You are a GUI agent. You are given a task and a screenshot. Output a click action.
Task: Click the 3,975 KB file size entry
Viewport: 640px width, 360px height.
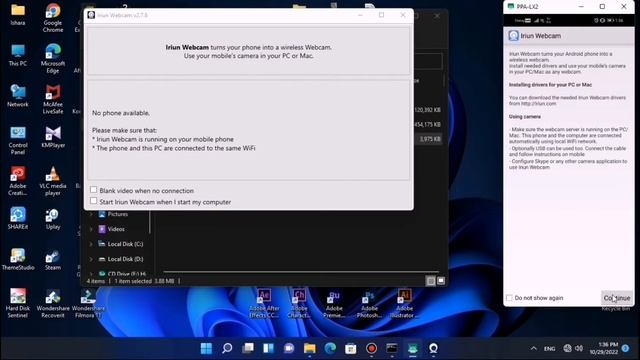click(430, 139)
